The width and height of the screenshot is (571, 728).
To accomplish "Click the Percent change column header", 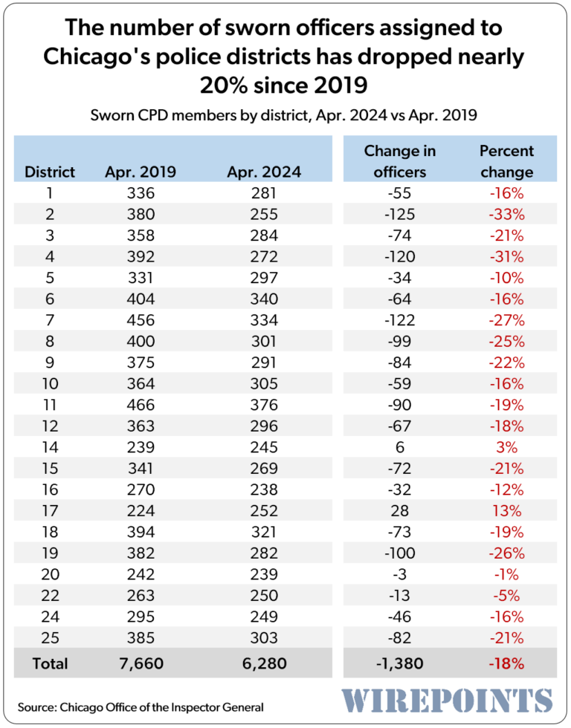I will coord(506,161).
